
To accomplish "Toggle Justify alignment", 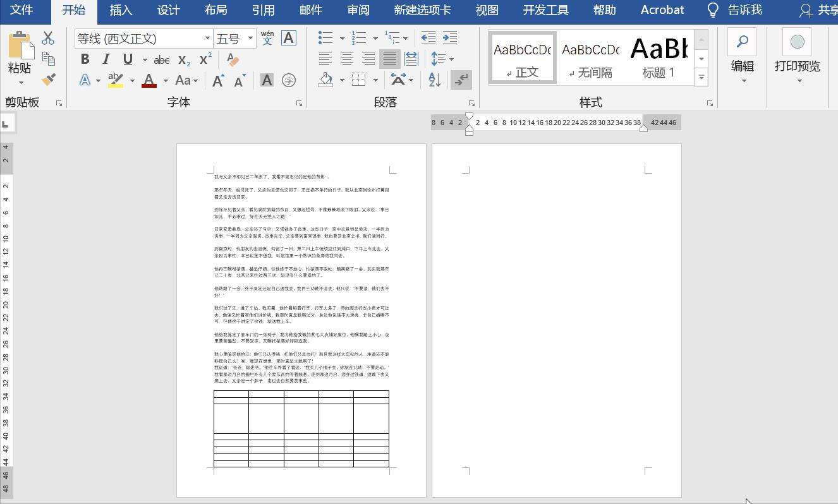I will [389, 59].
